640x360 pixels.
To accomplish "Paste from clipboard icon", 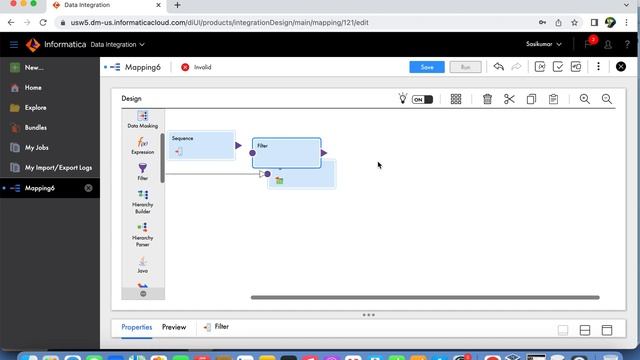I will 553,99.
